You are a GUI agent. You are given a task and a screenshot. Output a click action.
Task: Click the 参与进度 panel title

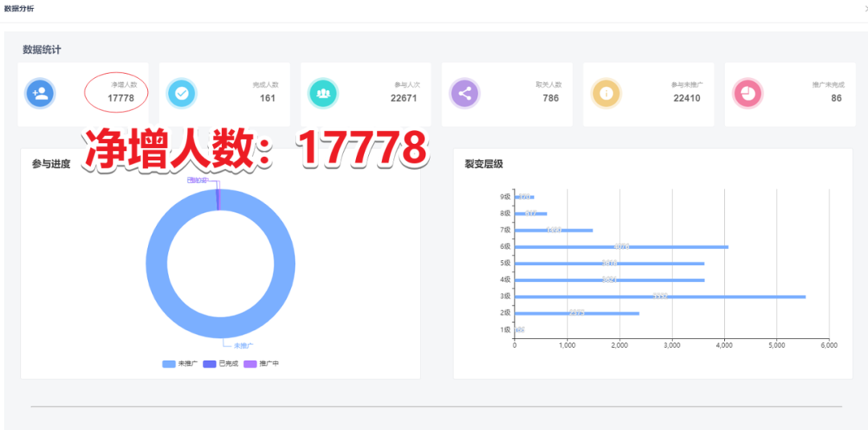click(x=51, y=164)
